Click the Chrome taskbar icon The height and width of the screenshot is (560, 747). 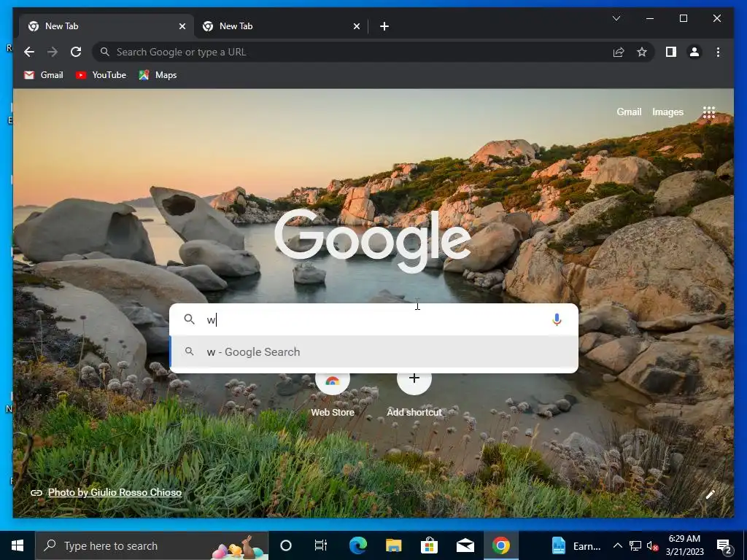(x=500, y=545)
